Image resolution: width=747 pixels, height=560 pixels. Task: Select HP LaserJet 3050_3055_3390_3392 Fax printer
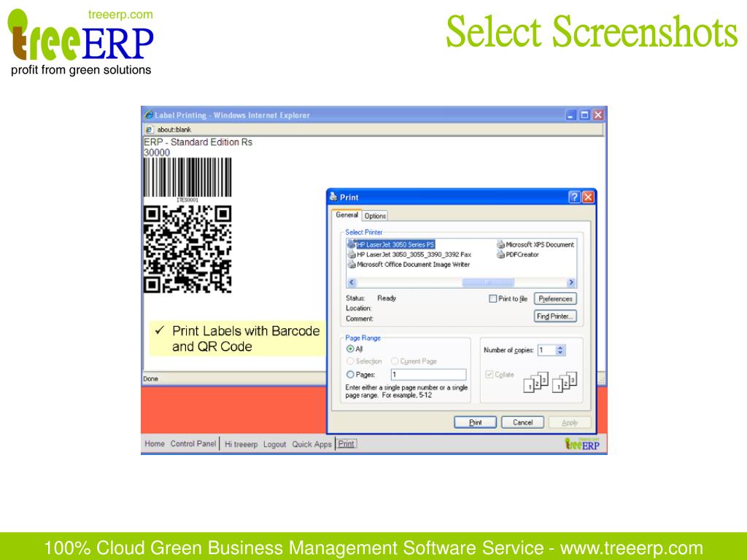click(x=409, y=254)
